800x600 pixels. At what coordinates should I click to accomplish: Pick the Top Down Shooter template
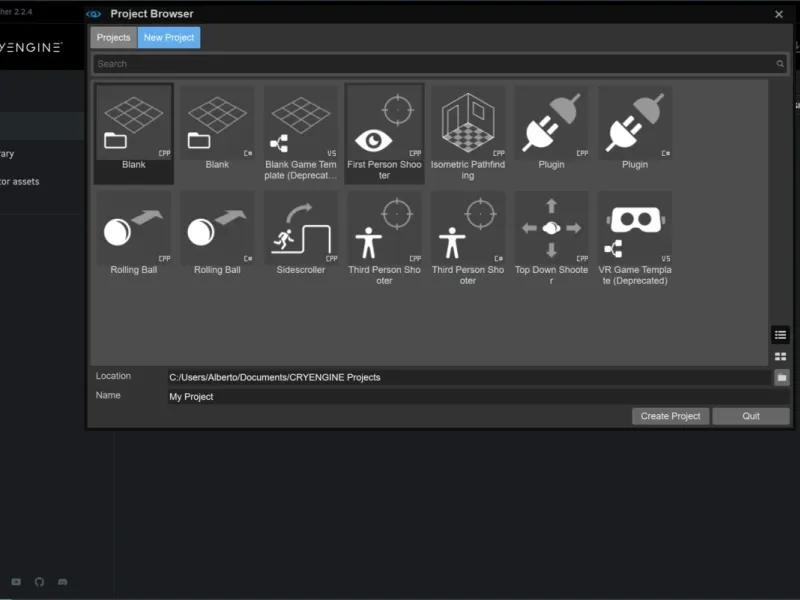tap(552, 239)
